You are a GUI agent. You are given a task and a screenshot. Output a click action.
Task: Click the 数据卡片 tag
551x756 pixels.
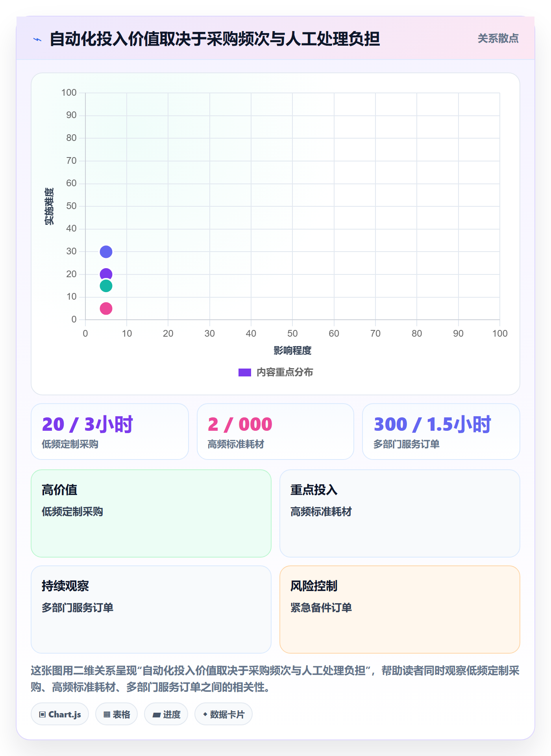pyautogui.click(x=224, y=714)
